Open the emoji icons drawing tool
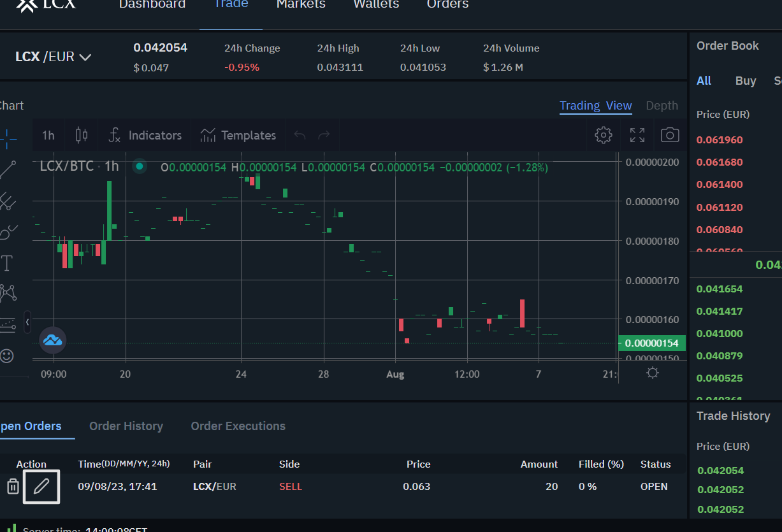 [7, 356]
